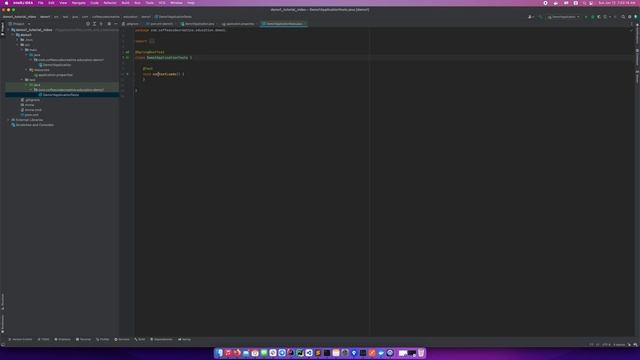Collapse the src folder arrow
Screen dimensions: 640x360
click(18, 45)
